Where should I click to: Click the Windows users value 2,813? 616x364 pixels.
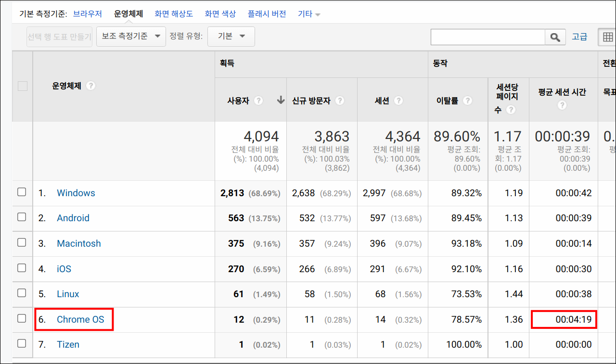232,193
